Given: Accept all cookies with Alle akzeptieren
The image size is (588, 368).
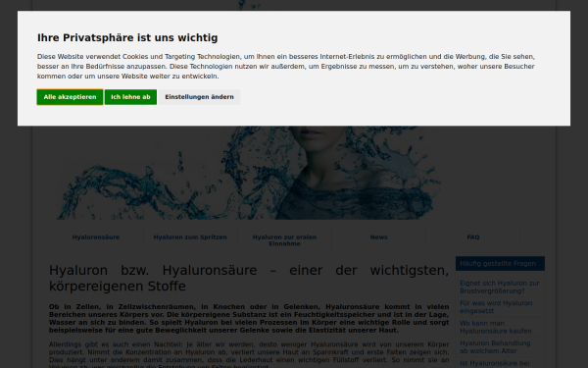Looking at the screenshot, I should coord(70,97).
